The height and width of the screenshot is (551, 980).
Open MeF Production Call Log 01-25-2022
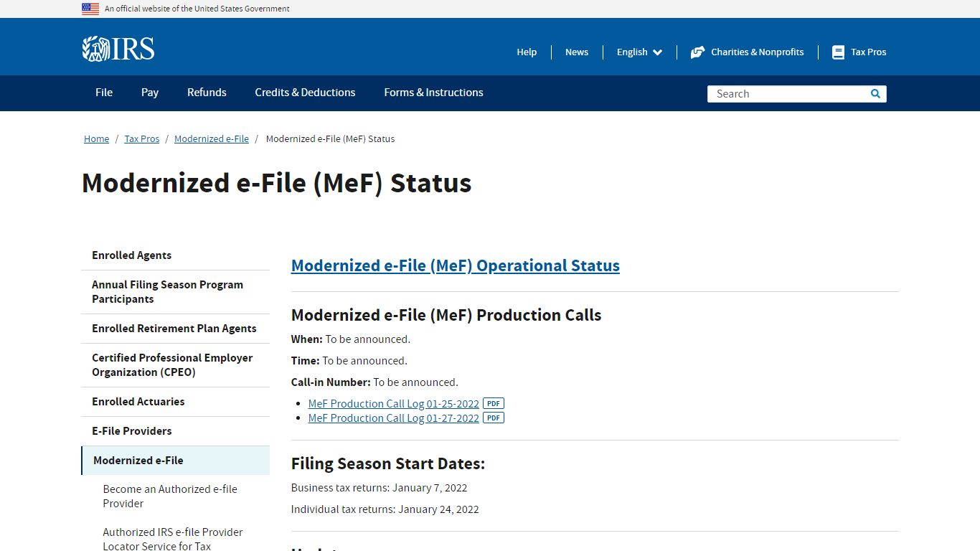[x=394, y=404]
